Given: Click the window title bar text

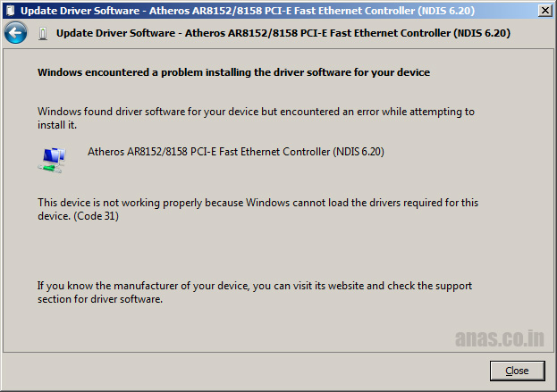Looking at the screenshot, I should (x=248, y=11).
